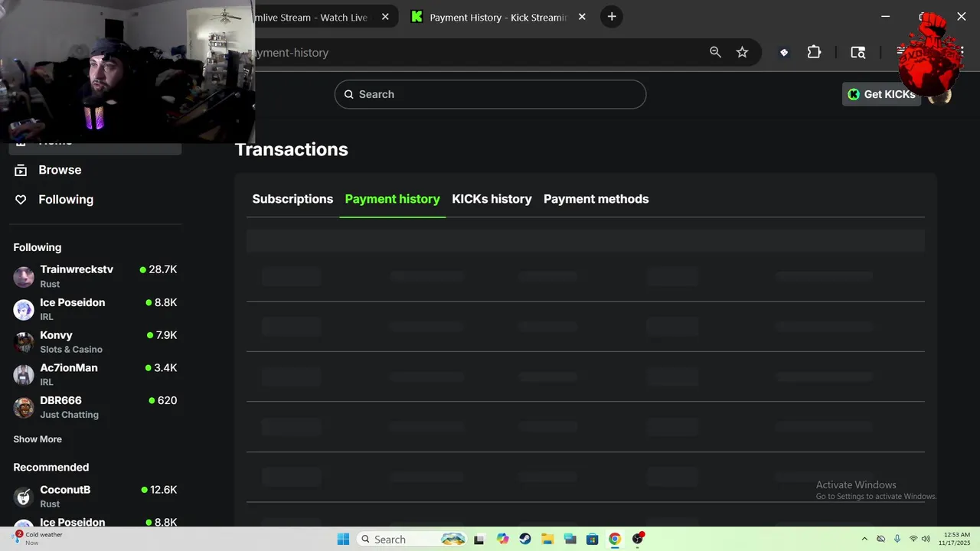Click the 3.4K viewer count
Screen dimensions: 980x551
click(x=165, y=368)
